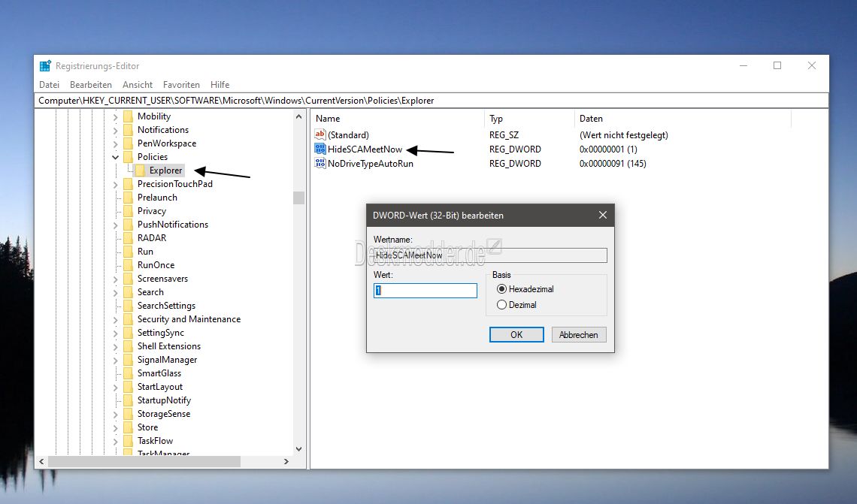Open the Hilfe menu

pos(220,85)
